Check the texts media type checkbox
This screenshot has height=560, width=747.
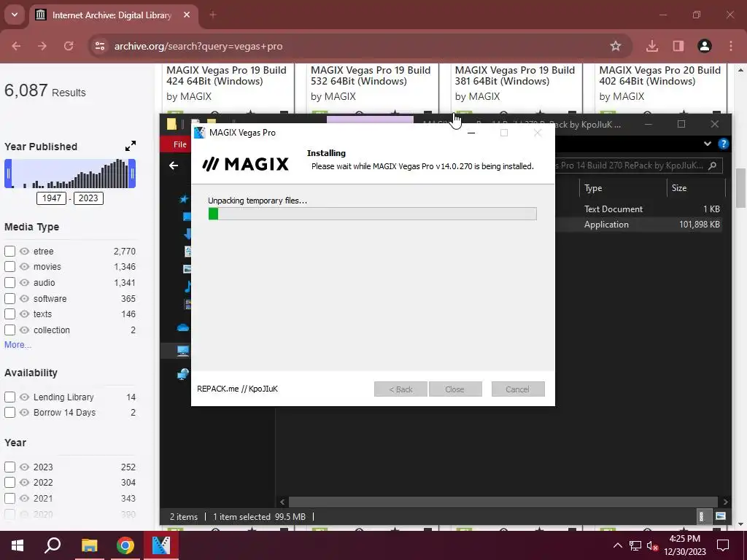[x=9, y=314]
